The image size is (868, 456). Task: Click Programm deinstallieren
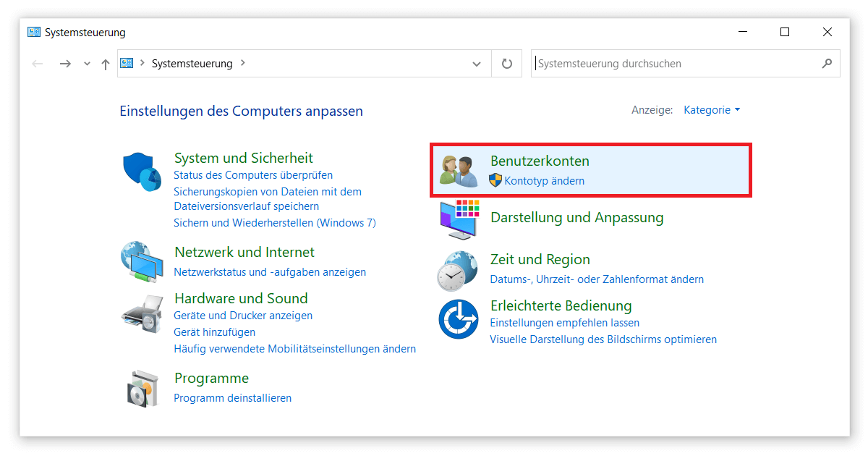[232, 397]
